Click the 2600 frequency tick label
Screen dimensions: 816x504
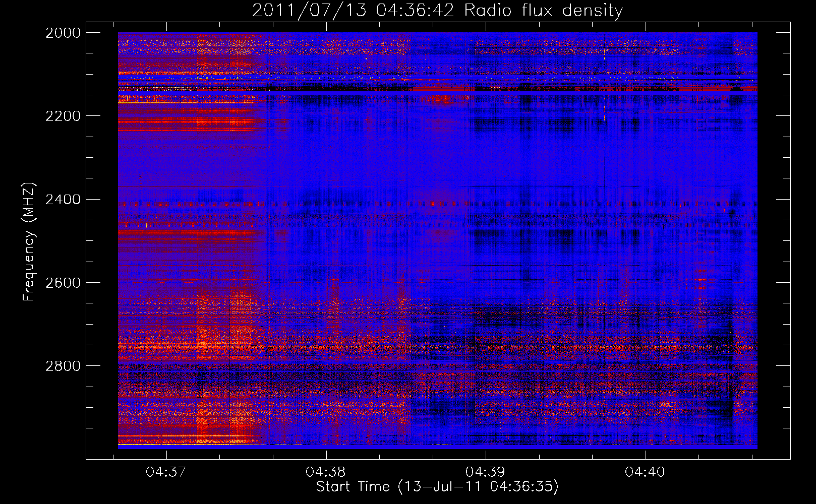[x=63, y=283]
